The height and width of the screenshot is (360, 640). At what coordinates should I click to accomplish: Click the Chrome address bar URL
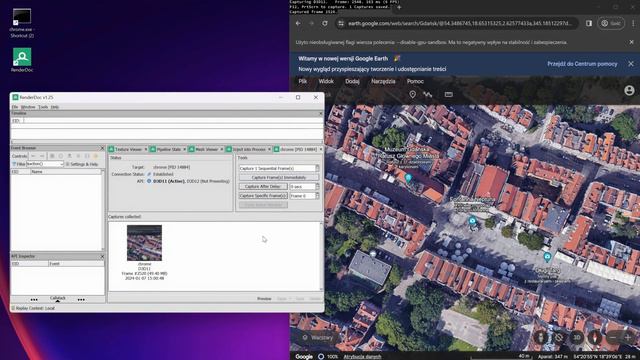460,23
